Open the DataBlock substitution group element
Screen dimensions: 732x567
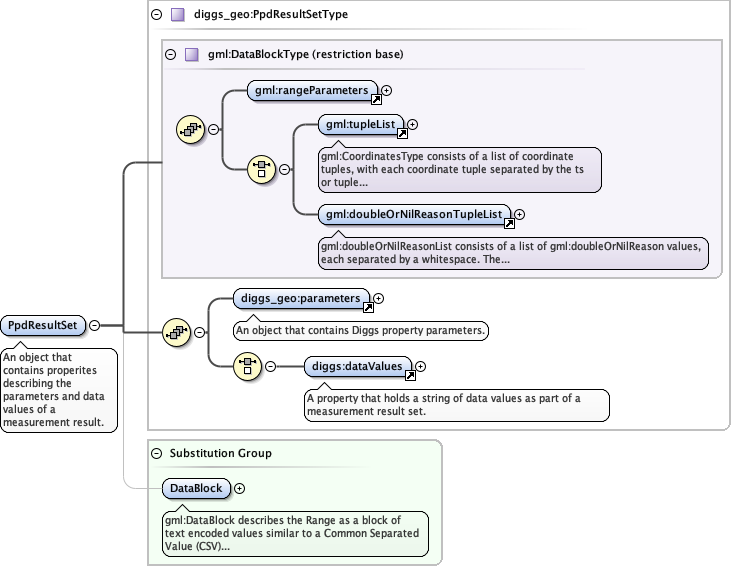coord(196,488)
